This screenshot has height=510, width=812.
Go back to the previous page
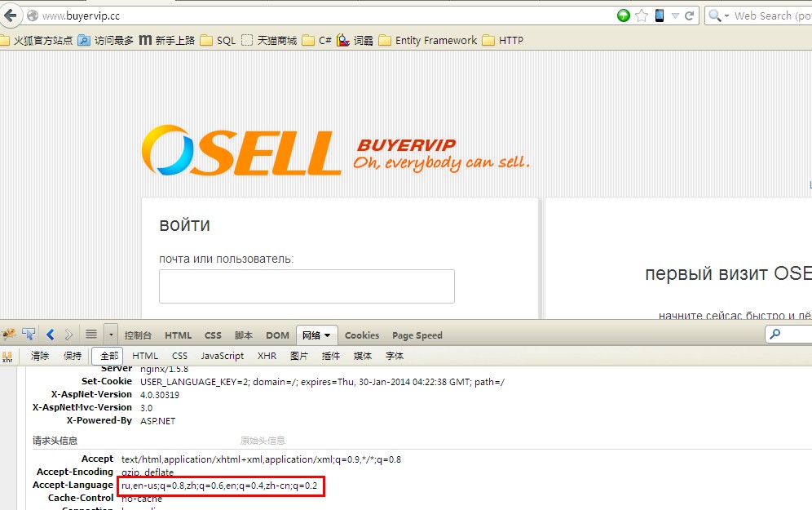click(x=11, y=16)
